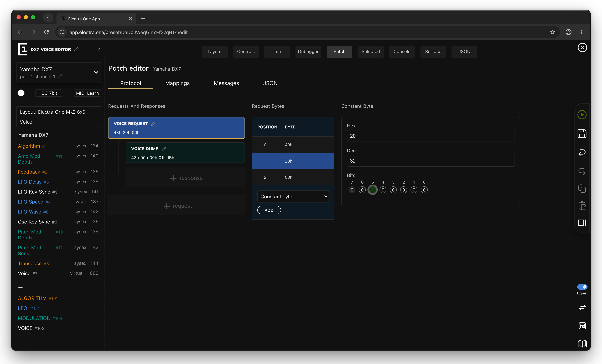The image size is (602, 364).
Task: Open the Messages sub-tab
Action: tap(226, 83)
